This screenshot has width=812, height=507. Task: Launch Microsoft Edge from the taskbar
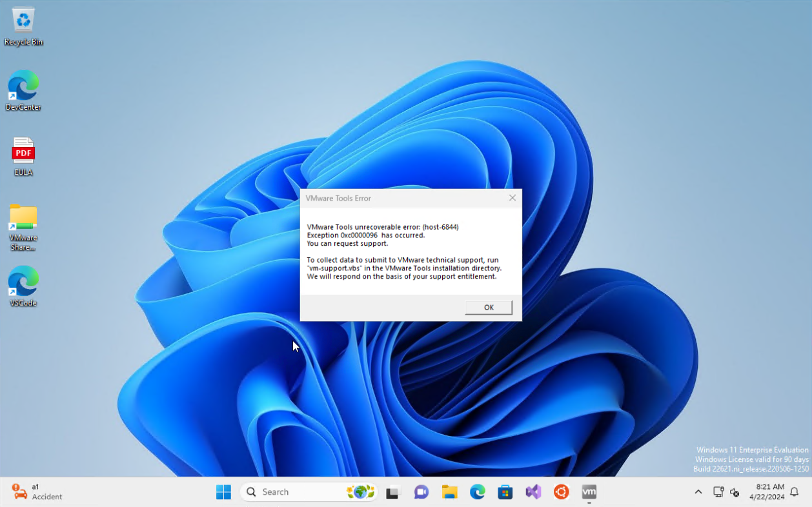click(477, 492)
